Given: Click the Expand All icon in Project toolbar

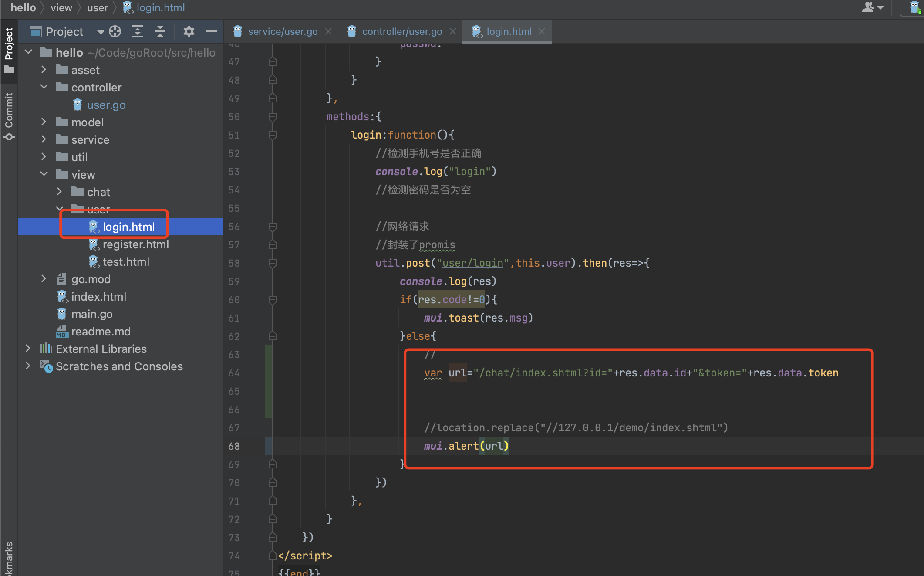Looking at the screenshot, I should click(x=138, y=31).
